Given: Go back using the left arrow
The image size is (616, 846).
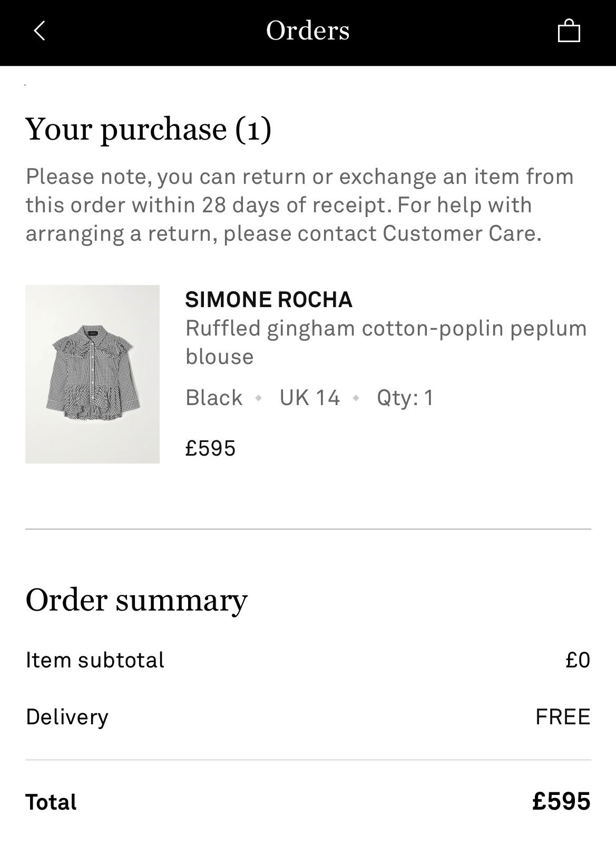Looking at the screenshot, I should (40, 31).
